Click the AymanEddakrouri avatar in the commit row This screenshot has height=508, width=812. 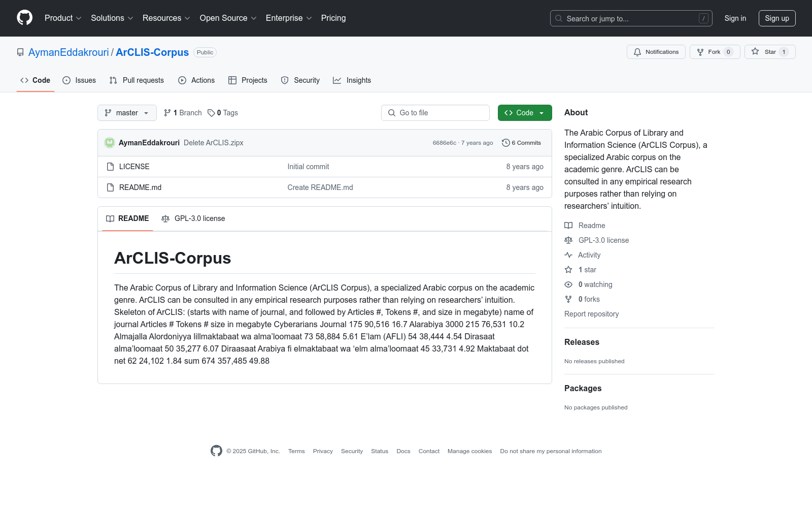pos(110,143)
